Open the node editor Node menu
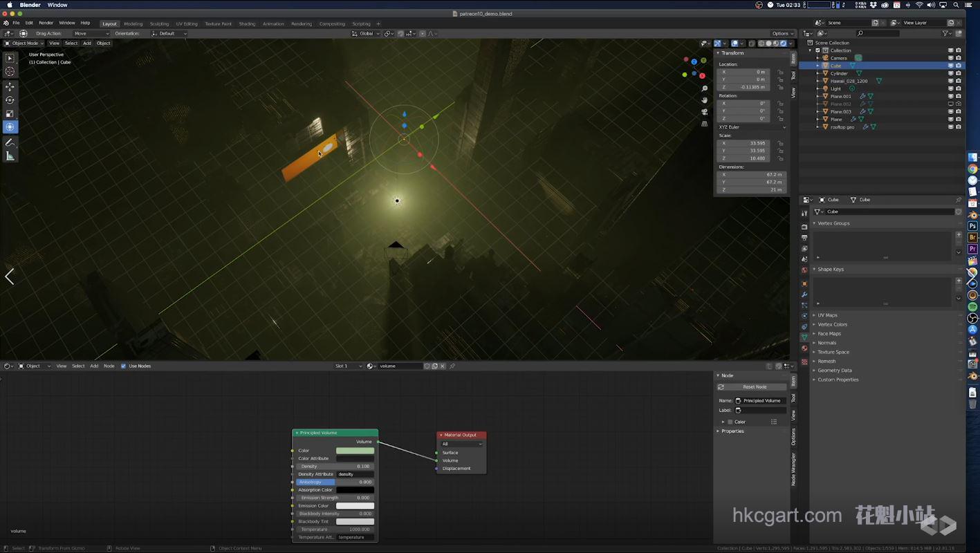The width and height of the screenshot is (980, 553). pyautogui.click(x=109, y=366)
